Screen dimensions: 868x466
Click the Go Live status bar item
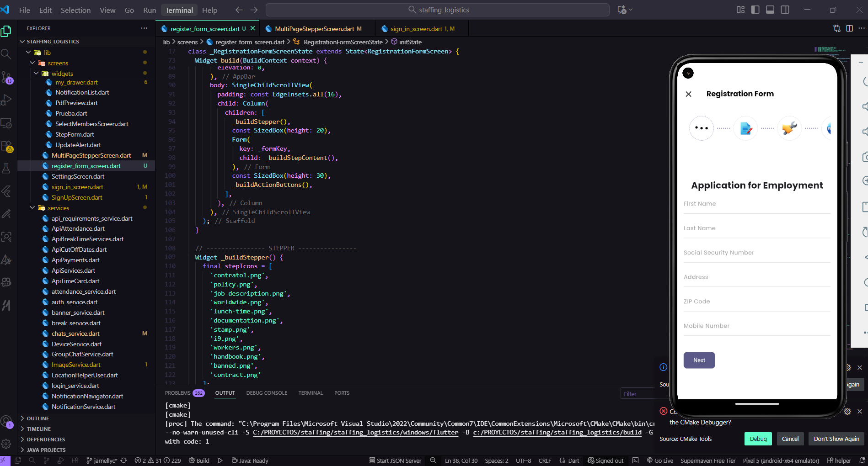point(660,461)
